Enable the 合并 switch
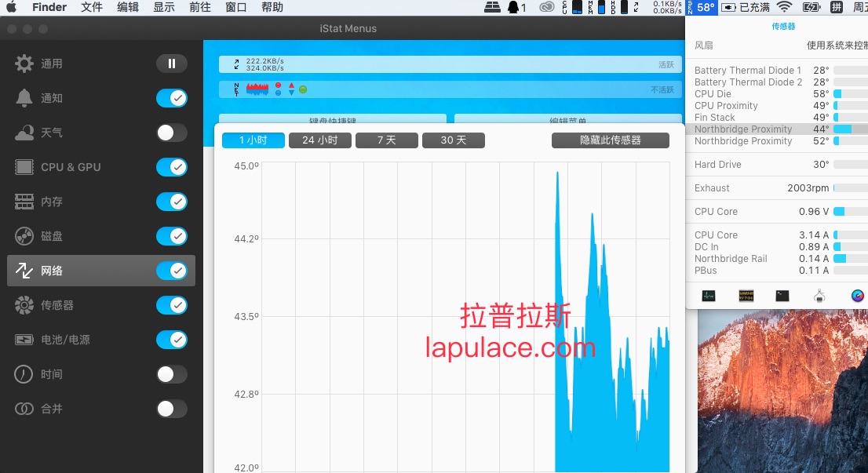 172,409
